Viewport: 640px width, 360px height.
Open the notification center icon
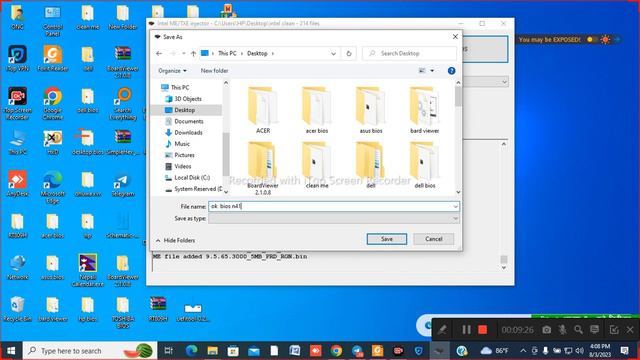[x=625, y=351]
